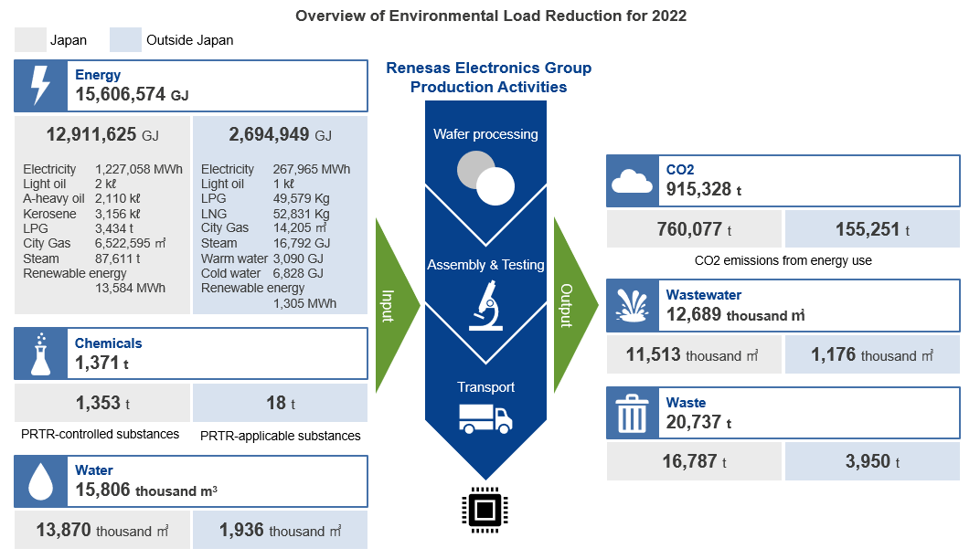Click Outside Japan LPG 49,579 Kg row
Viewport: 980px width, 559px height.
click(266, 198)
